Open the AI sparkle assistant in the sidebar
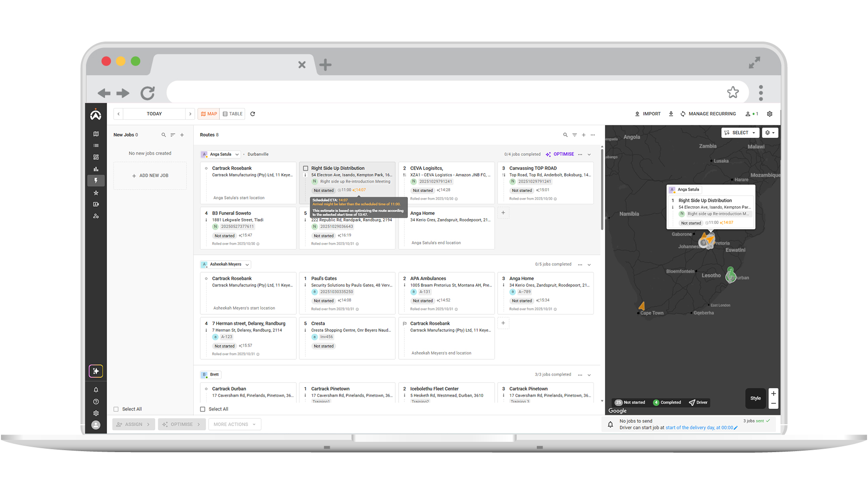Image resolution: width=868 pixels, height=500 pixels. [x=96, y=371]
